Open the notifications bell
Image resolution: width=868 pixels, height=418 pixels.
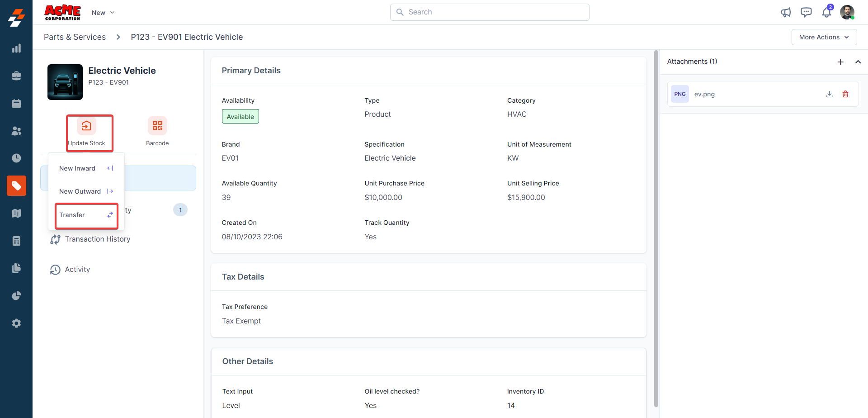[x=826, y=12]
